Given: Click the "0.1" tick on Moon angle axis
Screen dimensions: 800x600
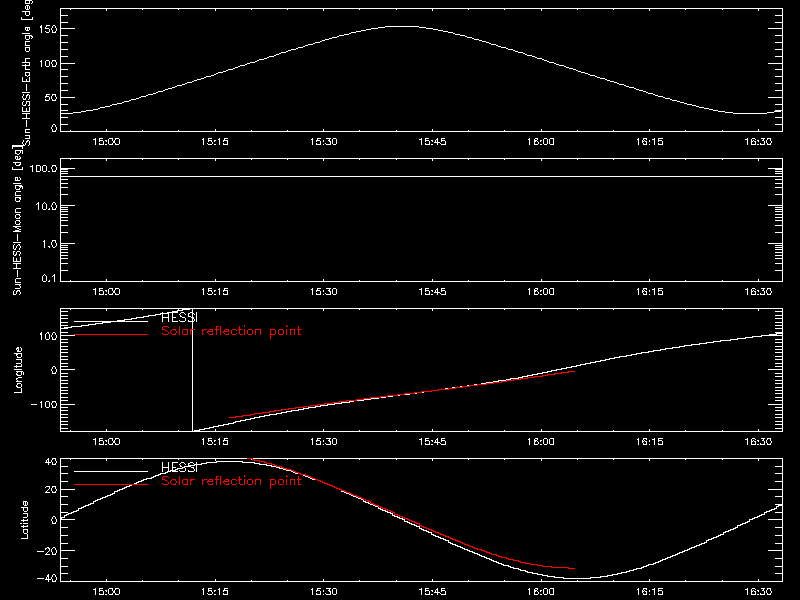Looking at the screenshot, I should pos(48,278).
